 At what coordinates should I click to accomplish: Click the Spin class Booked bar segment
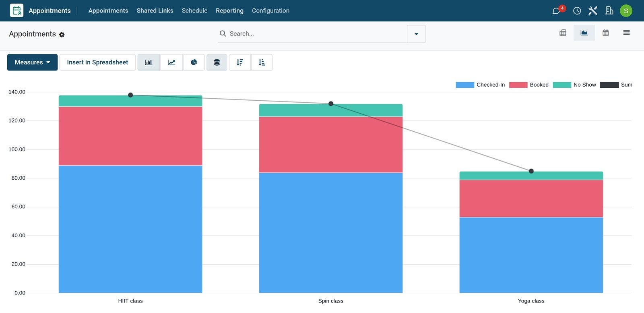[x=331, y=145]
